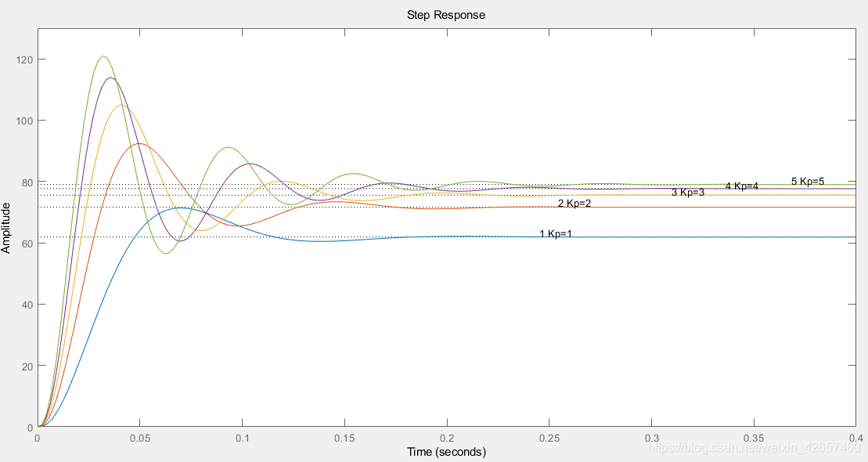Click the y-axis tick label 40

pos(27,305)
